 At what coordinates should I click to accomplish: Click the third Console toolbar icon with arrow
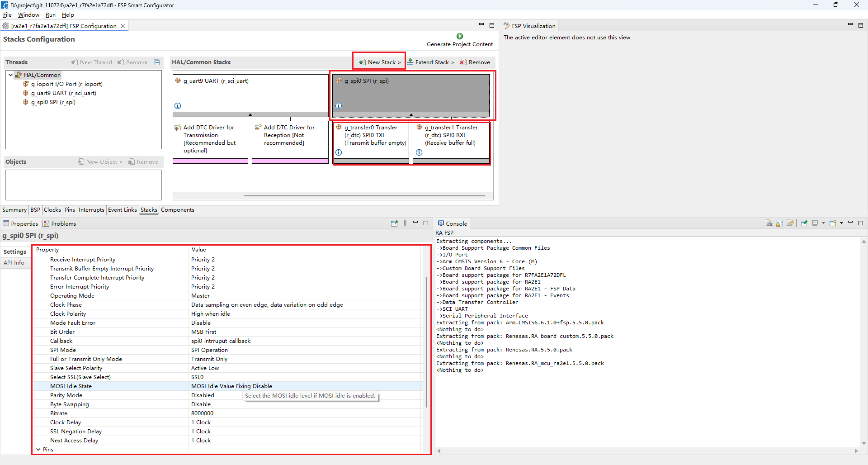pos(790,223)
